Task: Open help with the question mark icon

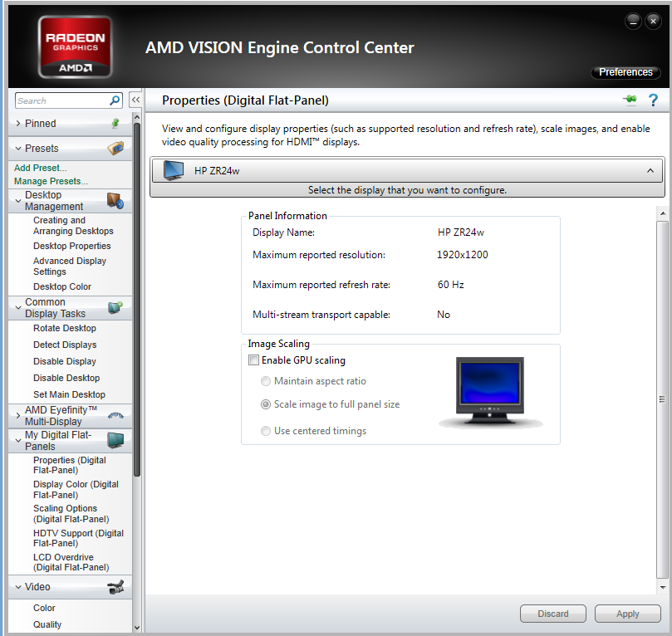Action: pyautogui.click(x=653, y=100)
